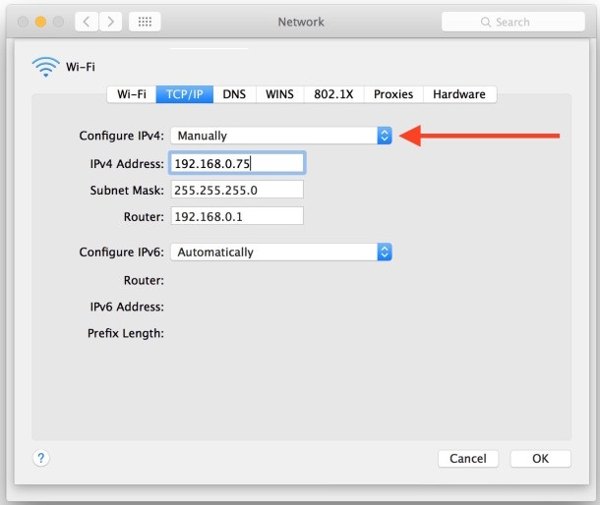Go forward with the right chevron button
The width and height of the screenshot is (600, 505).
(x=111, y=21)
